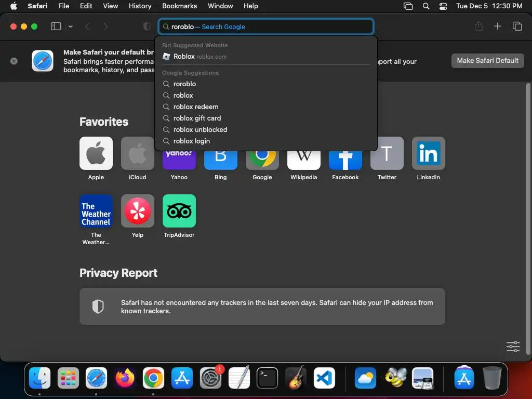The width and height of the screenshot is (532, 399).
Task: Choose the 'roroblo' Google suggestion
Action: pyautogui.click(x=266, y=84)
